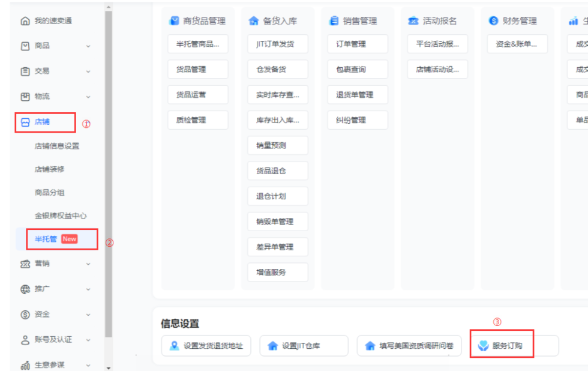Image resolution: width=588 pixels, height=371 pixels.
Task: Click the 营销 coupon icon in sidebar
Action: [x=25, y=264]
